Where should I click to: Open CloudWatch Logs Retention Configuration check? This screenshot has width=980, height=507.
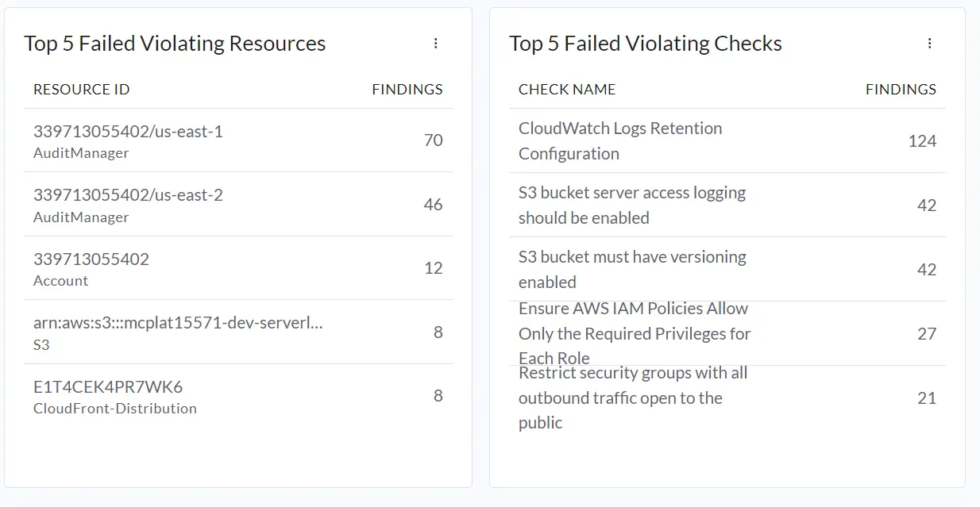[x=620, y=140]
